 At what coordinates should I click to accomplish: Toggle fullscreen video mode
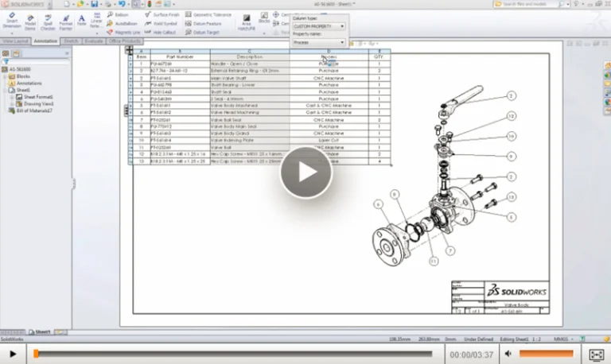pyautogui.click(x=597, y=354)
